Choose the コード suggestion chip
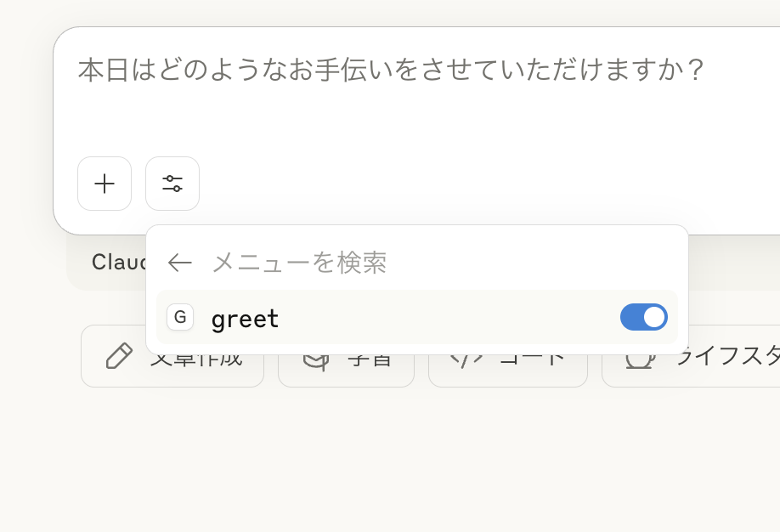The image size is (780, 532). tap(508, 370)
